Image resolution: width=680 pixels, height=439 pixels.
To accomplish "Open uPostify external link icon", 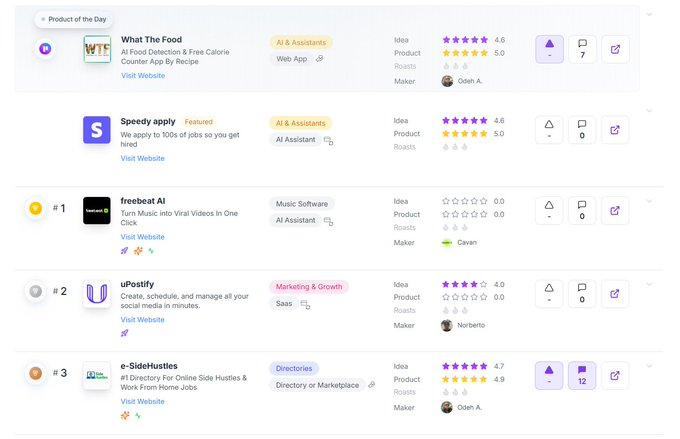I will point(615,294).
